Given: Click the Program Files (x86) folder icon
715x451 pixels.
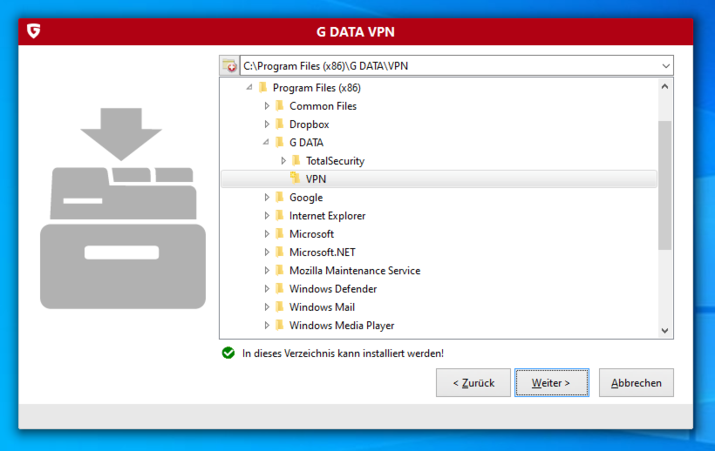Looking at the screenshot, I should (263, 87).
